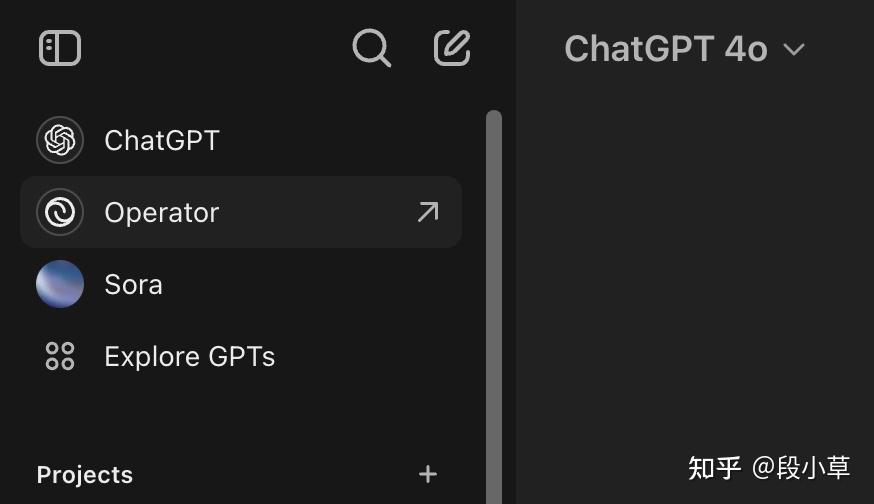Expand the chevron next to ChatGPT 4o
874x504 pixels.
794,49
